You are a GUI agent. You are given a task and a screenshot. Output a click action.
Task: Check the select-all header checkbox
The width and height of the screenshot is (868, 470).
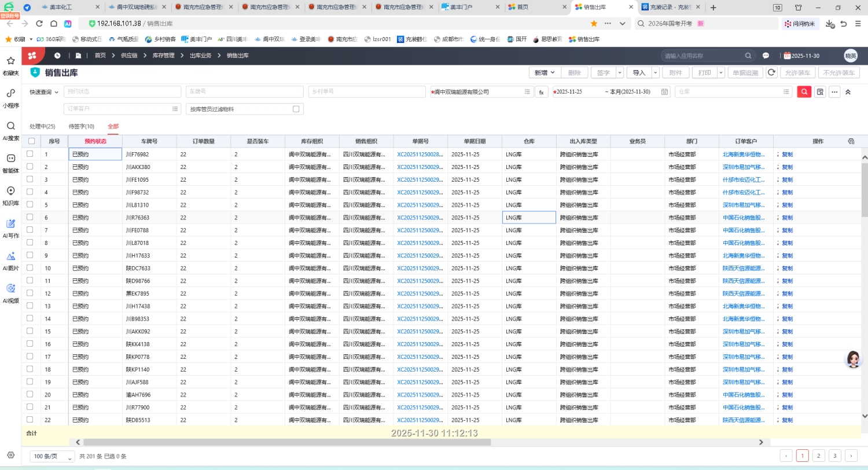[x=31, y=141]
